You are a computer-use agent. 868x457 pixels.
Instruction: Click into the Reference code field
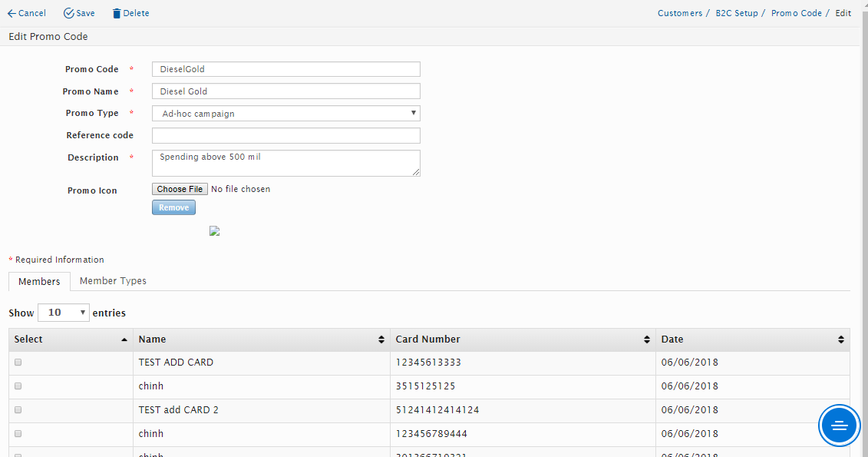click(x=285, y=136)
